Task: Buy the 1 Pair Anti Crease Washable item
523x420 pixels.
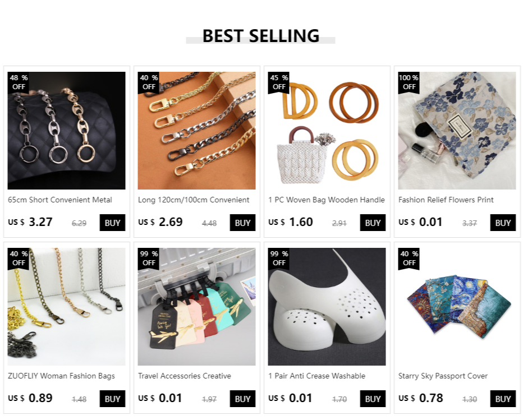Action: (x=373, y=399)
